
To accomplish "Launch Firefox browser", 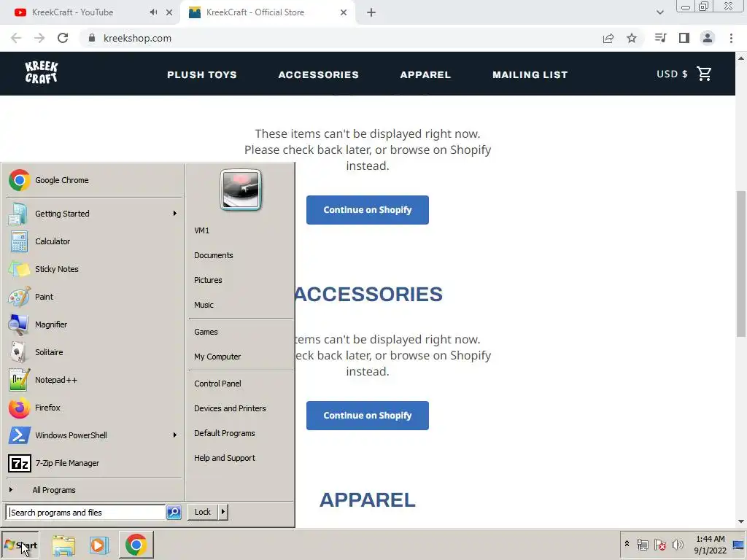I will pos(93,408).
